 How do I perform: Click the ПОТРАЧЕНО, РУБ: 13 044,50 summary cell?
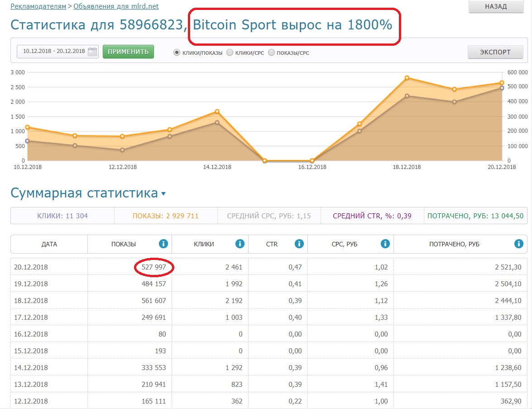click(x=475, y=216)
